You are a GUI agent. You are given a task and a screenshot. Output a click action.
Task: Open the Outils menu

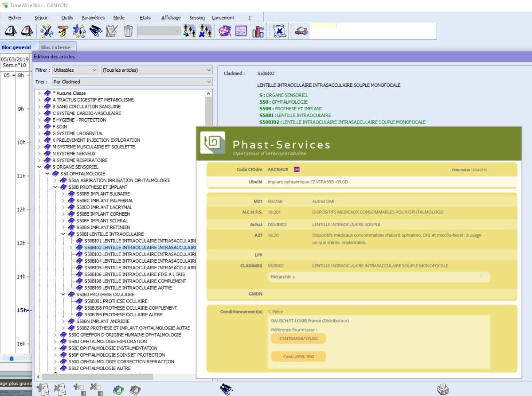[x=67, y=18]
